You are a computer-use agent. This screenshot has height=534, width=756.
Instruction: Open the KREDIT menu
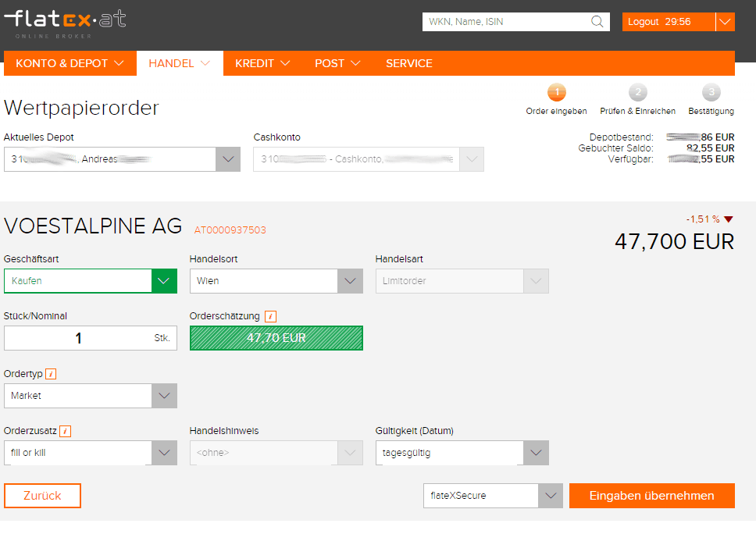click(x=262, y=63)
